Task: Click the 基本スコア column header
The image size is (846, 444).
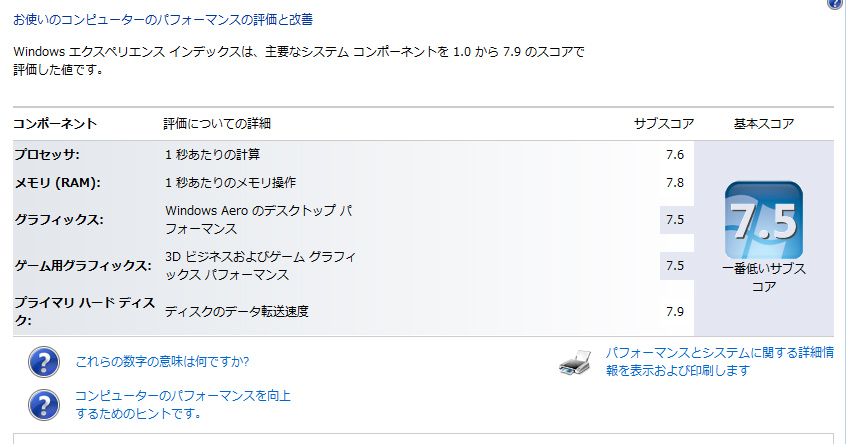Action: click(x=763, y=124)
